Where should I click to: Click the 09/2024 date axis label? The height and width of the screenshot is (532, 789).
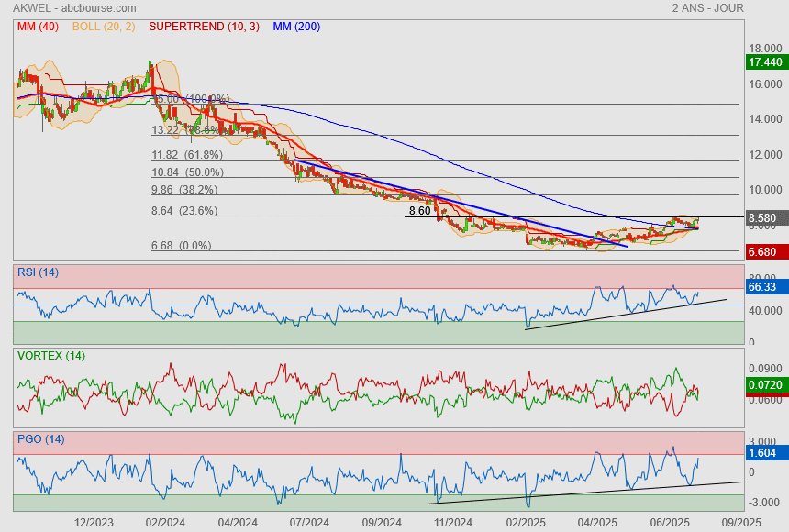tap(382, 523)
